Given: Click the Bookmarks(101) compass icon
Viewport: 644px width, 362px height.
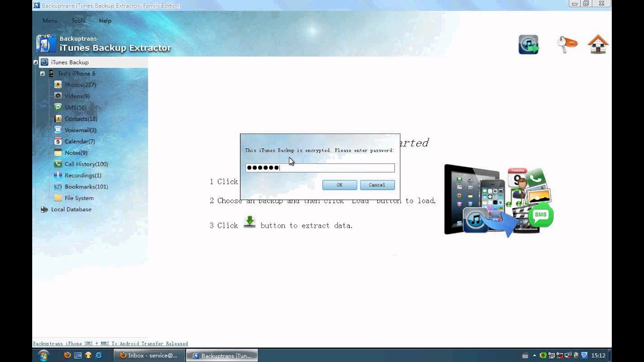Looking at the screenshot, I should pyautogui.click(x=58, y=187).
